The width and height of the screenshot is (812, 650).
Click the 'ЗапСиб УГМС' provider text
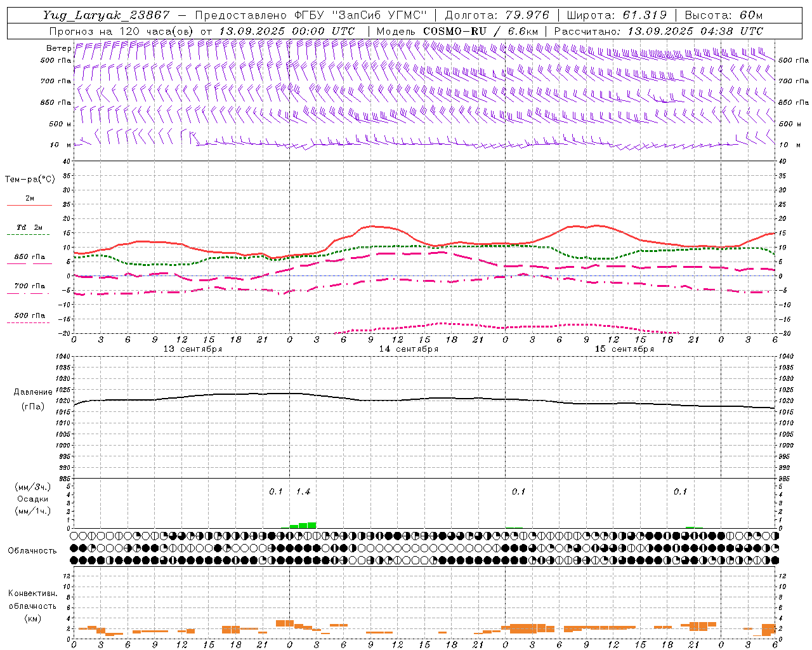click(x=380, y=15)
